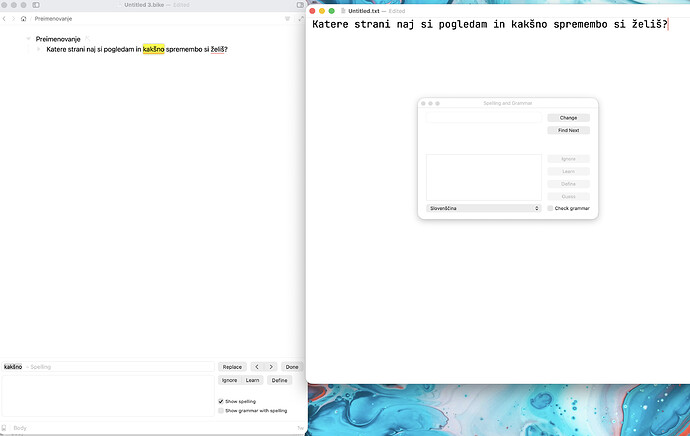Go to next spelling result in Bike
The height and width of the screenshot is (436, 690).
pos(271,367)
